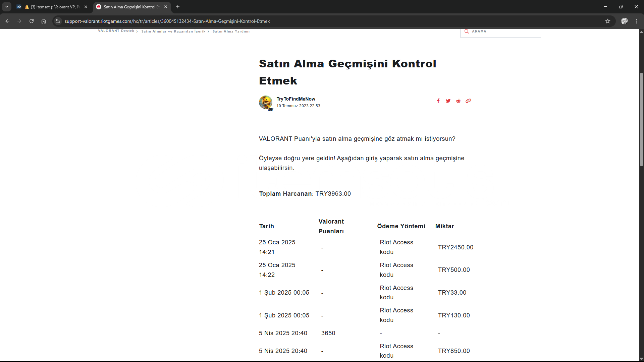Select the Toplam Harcanan TRY3963.00 text
Image resolution: width=644 pixels, height=362 pixels.
(305, 194)
